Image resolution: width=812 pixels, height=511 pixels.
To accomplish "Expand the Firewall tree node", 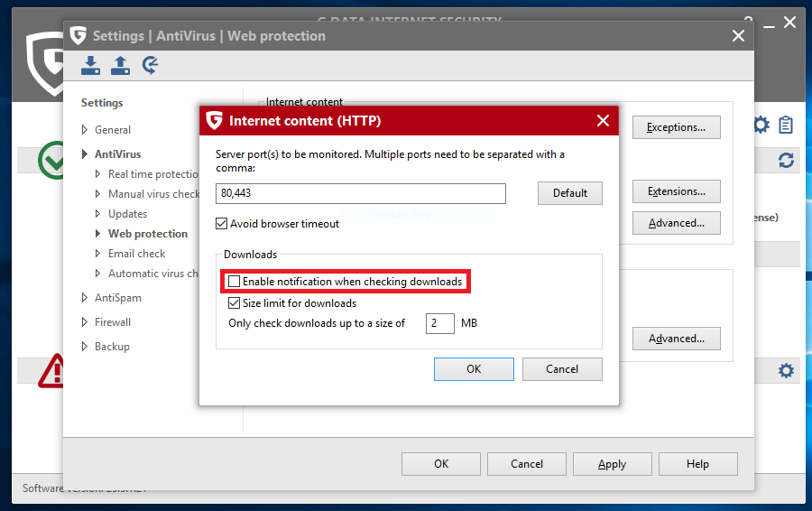I will pyautogui.click(x=86, y=322).
